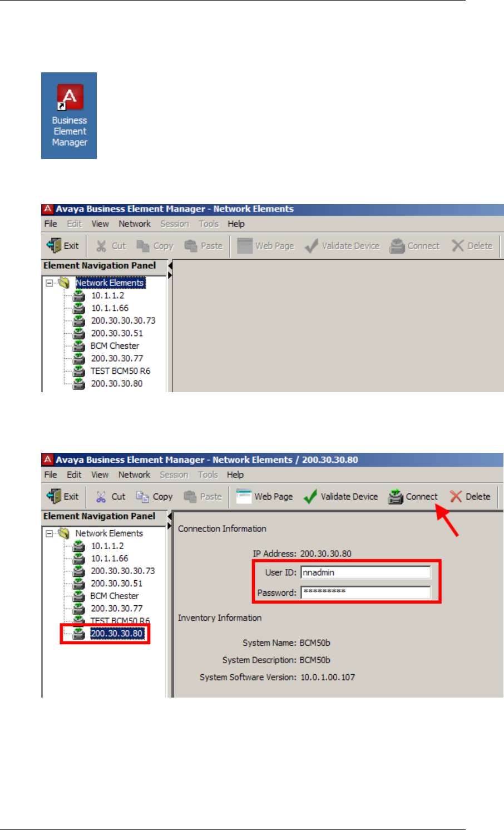Select BCM Chester device icon in upper tree
This screenshot has height=830, width=504.
click(79, 345)
